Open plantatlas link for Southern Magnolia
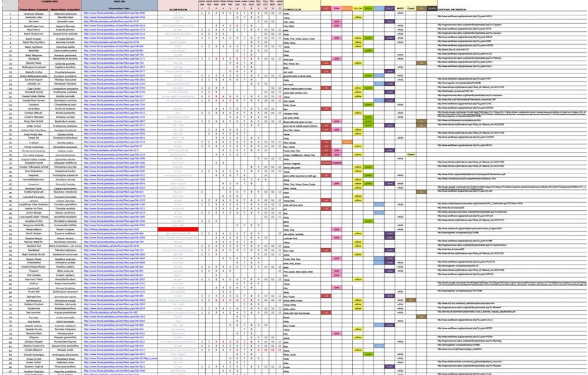The height and width of the screenshot is (375, 588). point(114,371)
